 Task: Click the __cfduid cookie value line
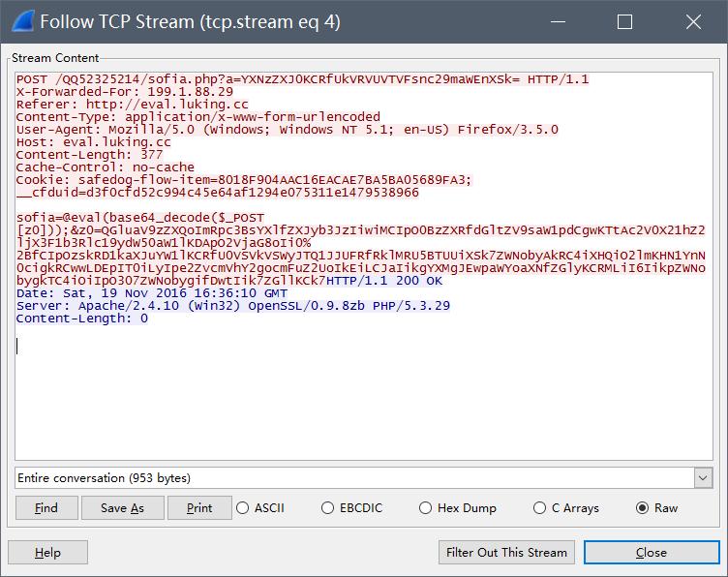[217, 193]
